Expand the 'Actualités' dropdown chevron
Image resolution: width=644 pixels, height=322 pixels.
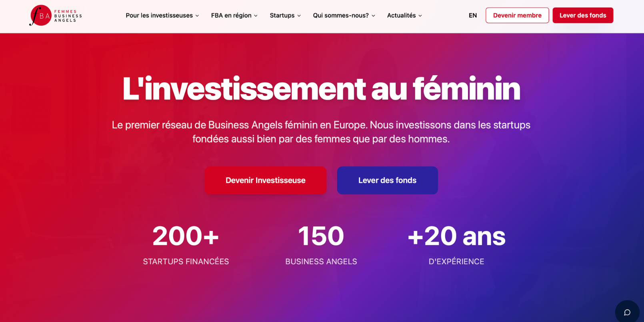pyautogui.click(x=420, y=16)
